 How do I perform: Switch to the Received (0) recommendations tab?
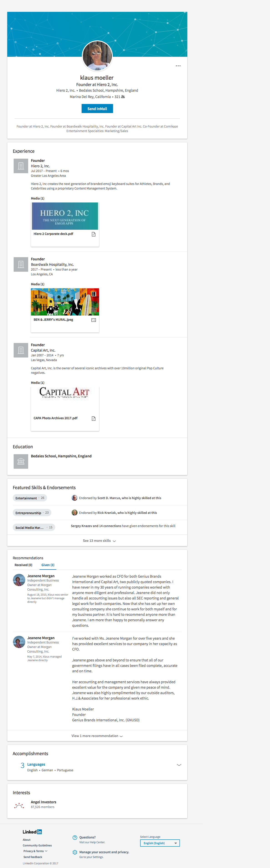[x=23, y=565]
